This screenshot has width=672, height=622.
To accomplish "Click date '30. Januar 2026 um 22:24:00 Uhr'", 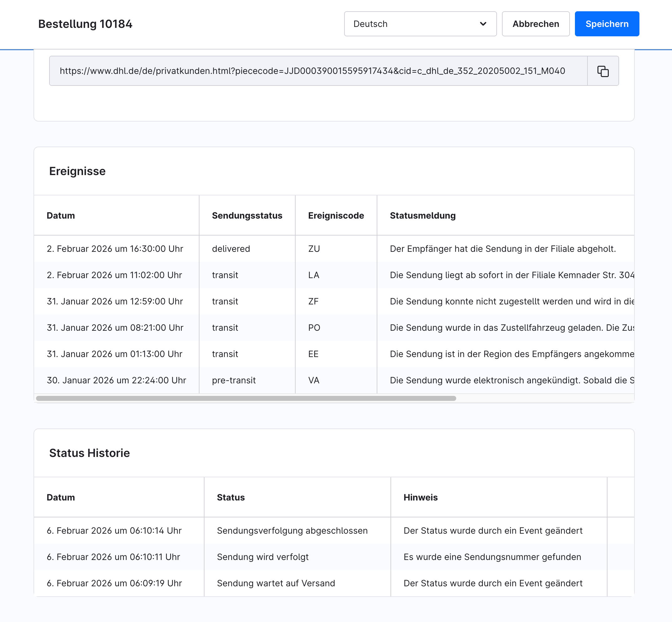I will 116,380.
